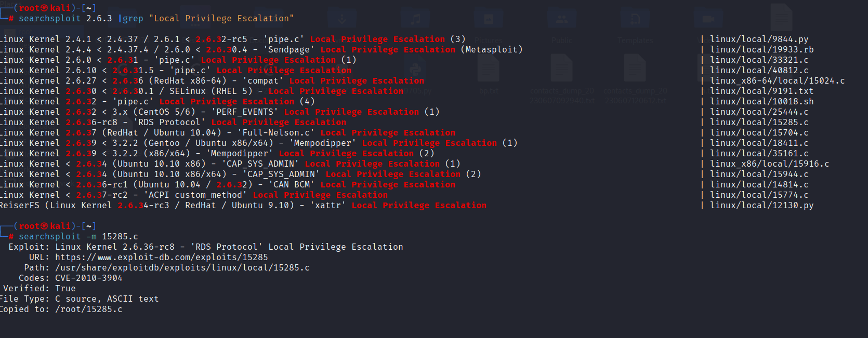Select the Videos folder with camera icon

708,20
